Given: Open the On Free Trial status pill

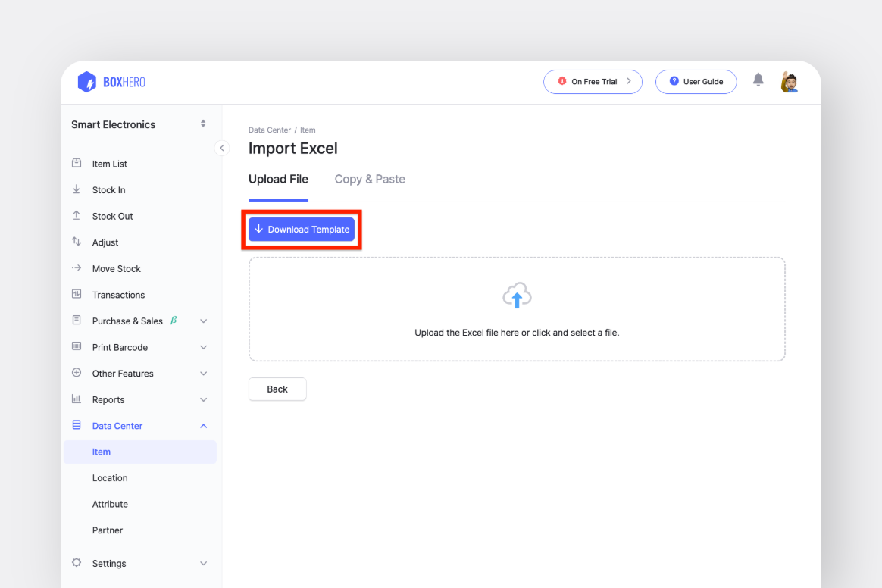Looking at the screenshot, I should coord(593,81).
